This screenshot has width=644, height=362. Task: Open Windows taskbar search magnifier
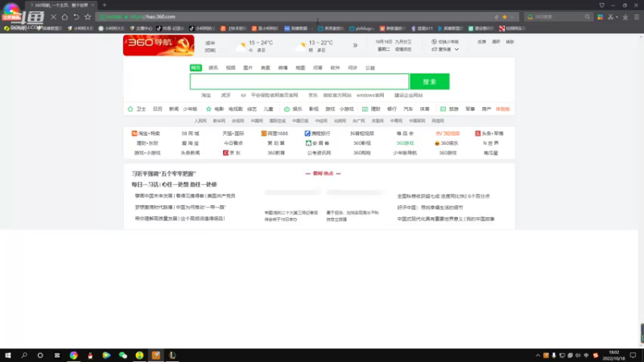[24, 356]
